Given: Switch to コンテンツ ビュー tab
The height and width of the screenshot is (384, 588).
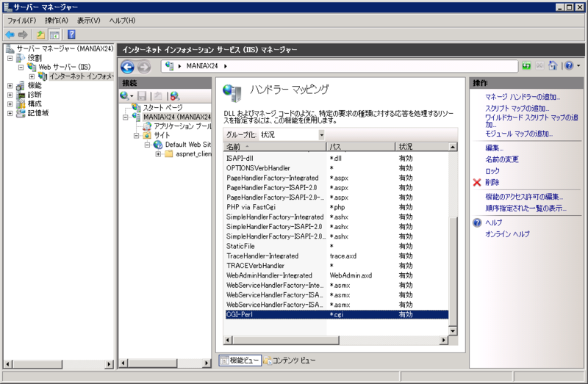Looking at the screenshot, I should pos(290,361).
